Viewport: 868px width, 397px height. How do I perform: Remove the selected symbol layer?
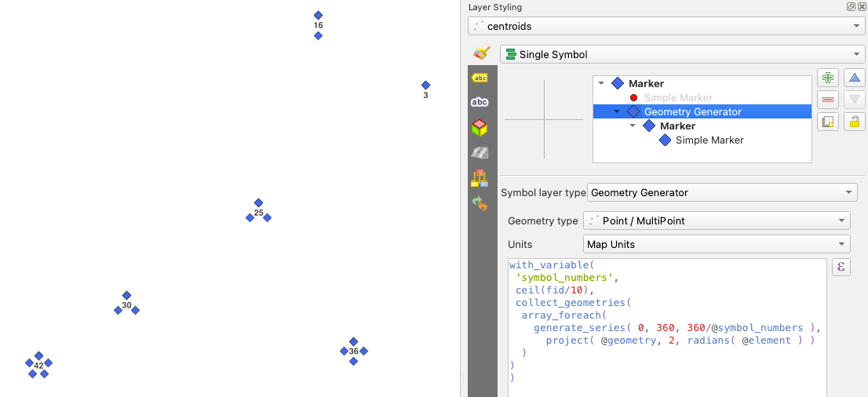coord(827,100)
